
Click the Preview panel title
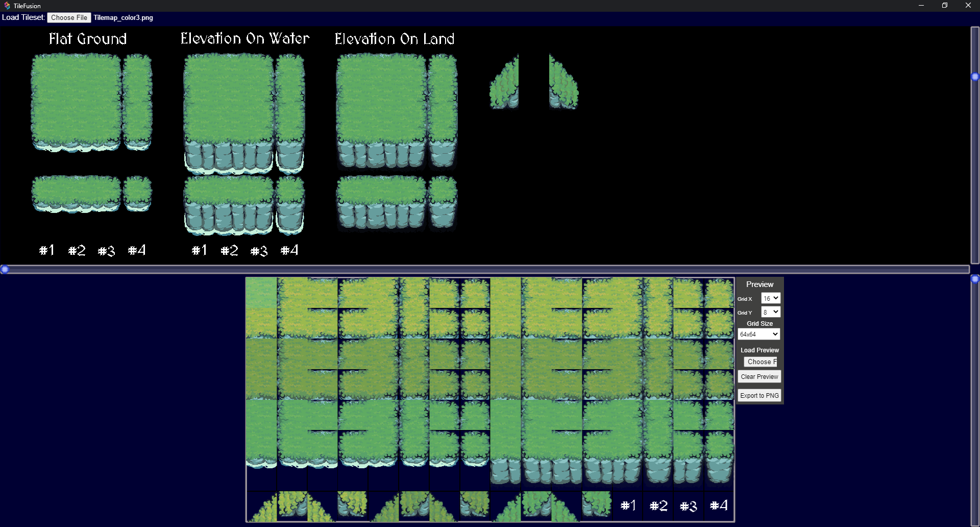pos(759,284)
